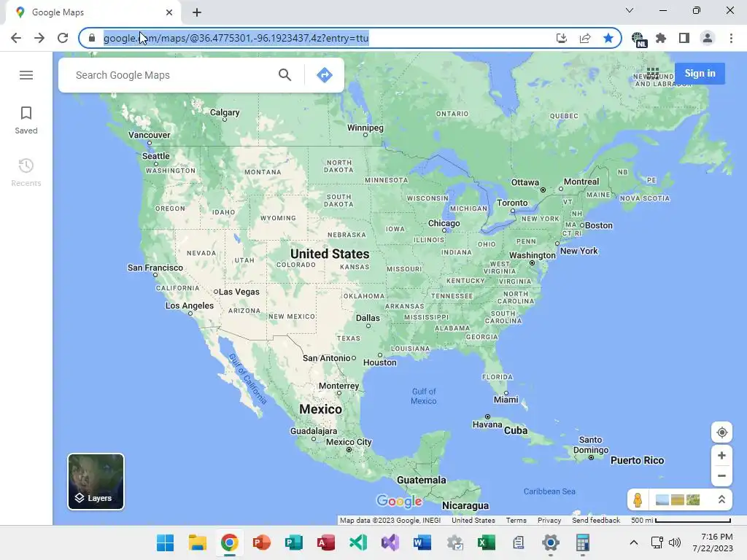Screen dimensions: 747x560
Task: Go back to the previous page
Action: click(16, 38)
